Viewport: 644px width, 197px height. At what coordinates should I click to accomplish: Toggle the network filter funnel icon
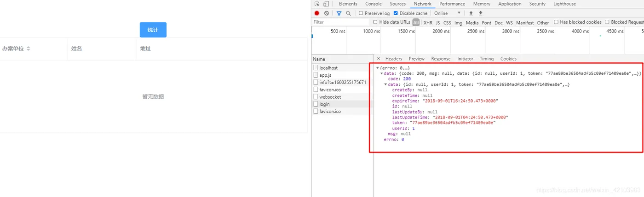coord(339,13)
